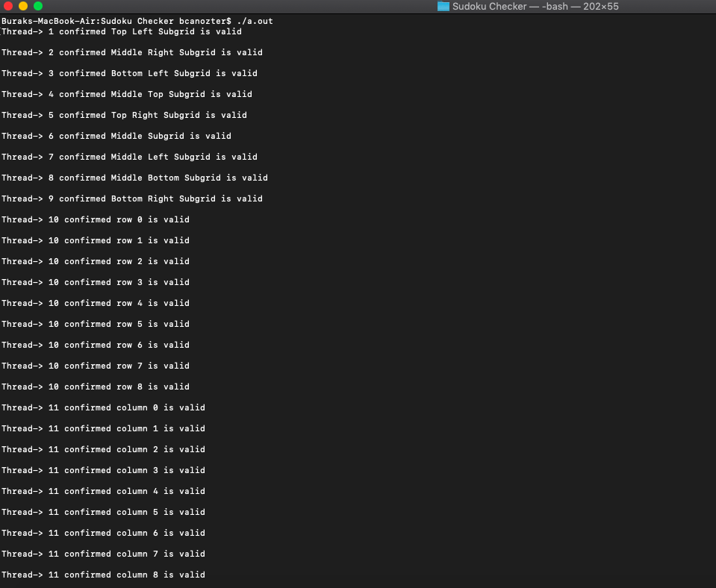Click the line 'Thread-> 11 confirmed column 7 is valid'
This screenshot has height=588, width=716.
(x=103, y=554)
